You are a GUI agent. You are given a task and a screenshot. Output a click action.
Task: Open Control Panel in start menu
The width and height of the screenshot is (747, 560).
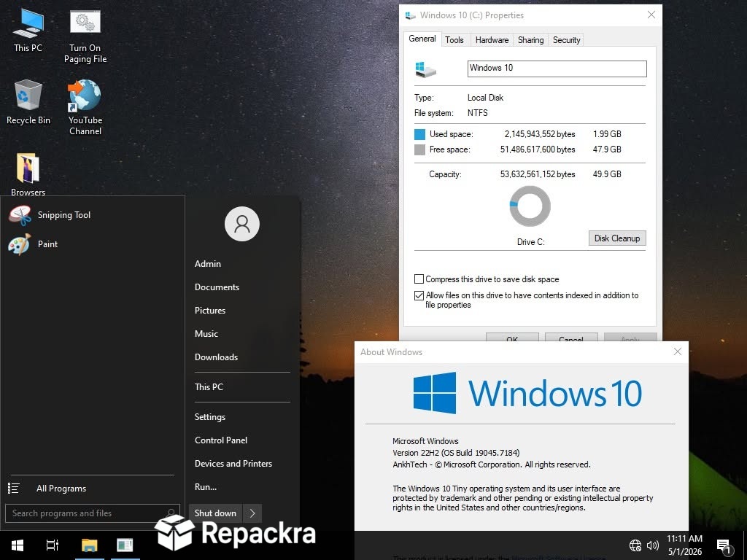221,440
